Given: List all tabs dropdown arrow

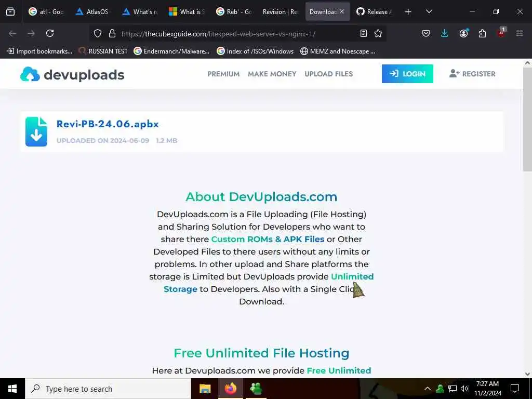Looking at the screenshot, I should [x=429, y=11].
